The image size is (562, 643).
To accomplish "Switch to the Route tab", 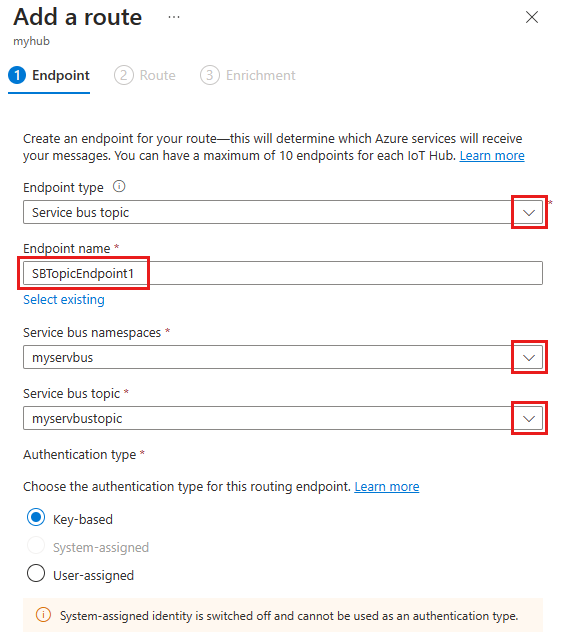I will (145, 75).
